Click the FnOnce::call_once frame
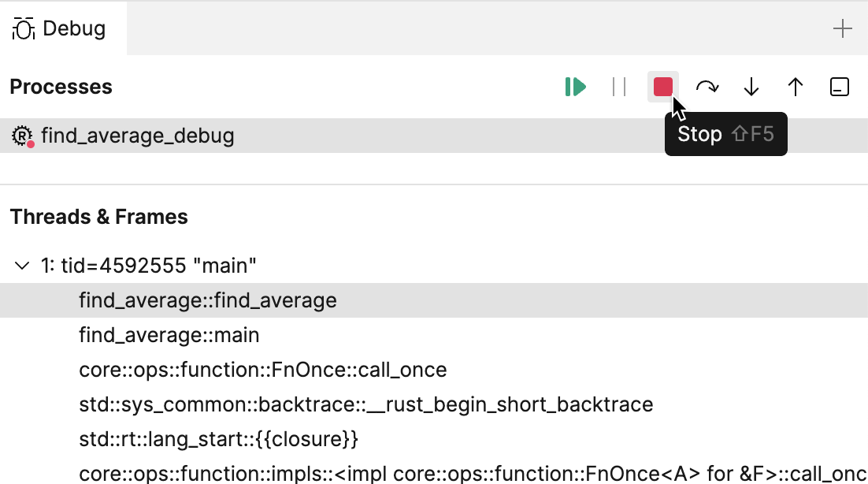This screenshot has width=868, height=484. 262,370
